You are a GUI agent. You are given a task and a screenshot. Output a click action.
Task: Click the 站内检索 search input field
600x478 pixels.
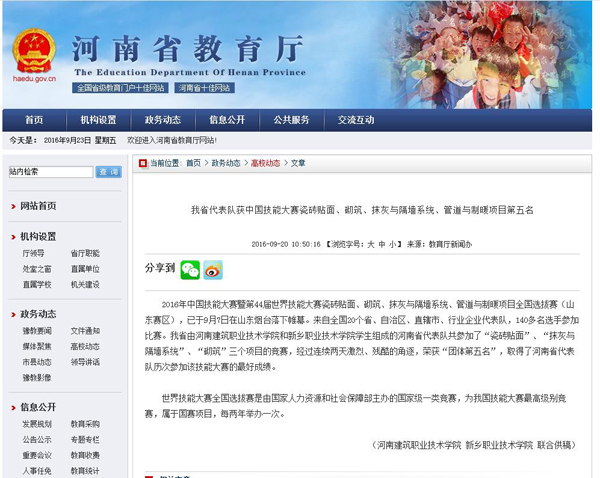pyautogui.click(x=50, y=172)
